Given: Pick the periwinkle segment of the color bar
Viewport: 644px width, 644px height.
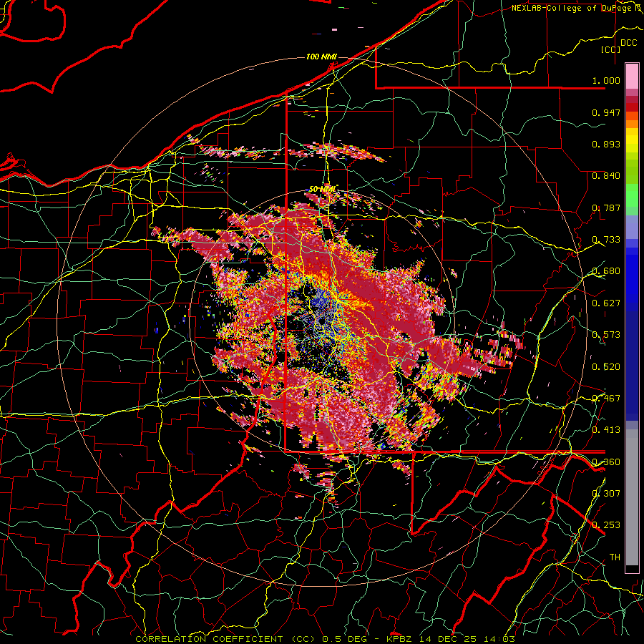Looking at the screenshot, I should click(632, 227).
